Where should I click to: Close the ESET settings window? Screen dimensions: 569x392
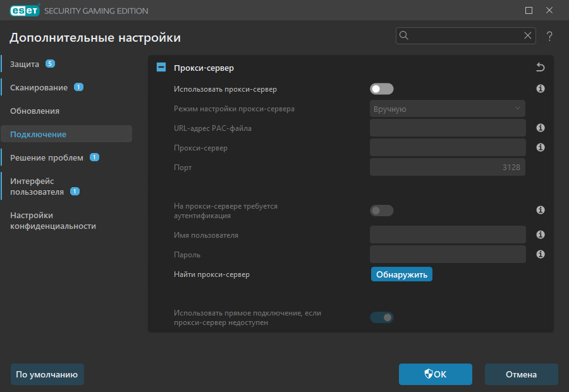pos(549,11)
